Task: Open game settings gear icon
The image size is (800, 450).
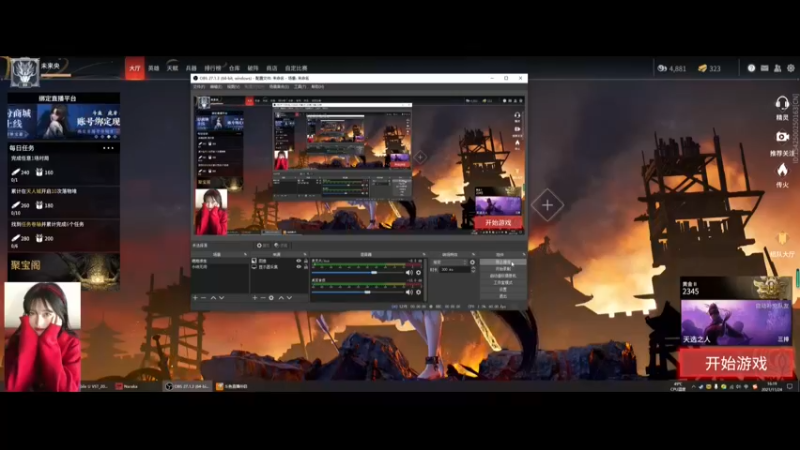Action: tap(791, 68)
